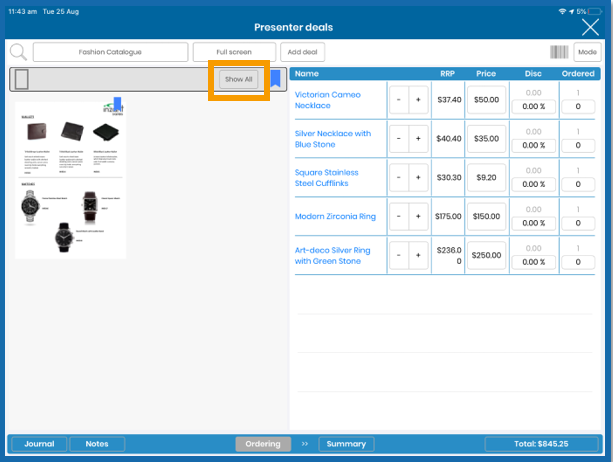Viewport: 613px width, 462px height.
Task: Decrease quantity for Modern Zirconia Ring
Action: click(x=399, y=216)
